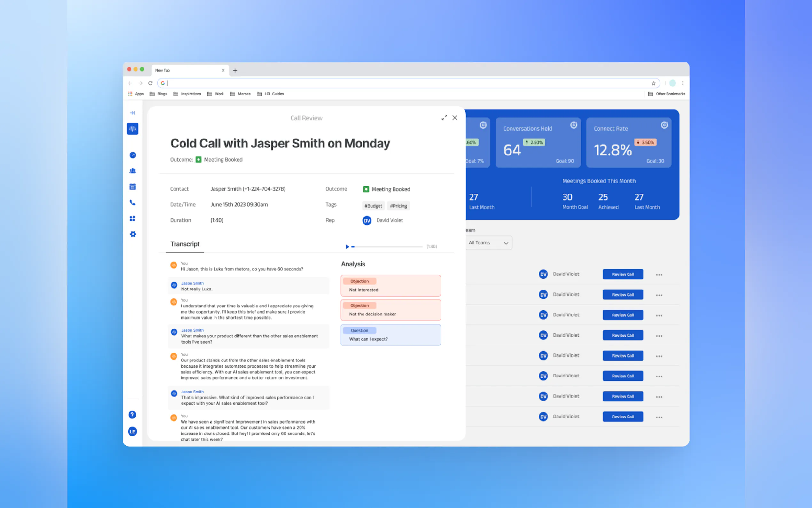
Task: Click the Conversations Held goal target icon
Action: [574, 125]
